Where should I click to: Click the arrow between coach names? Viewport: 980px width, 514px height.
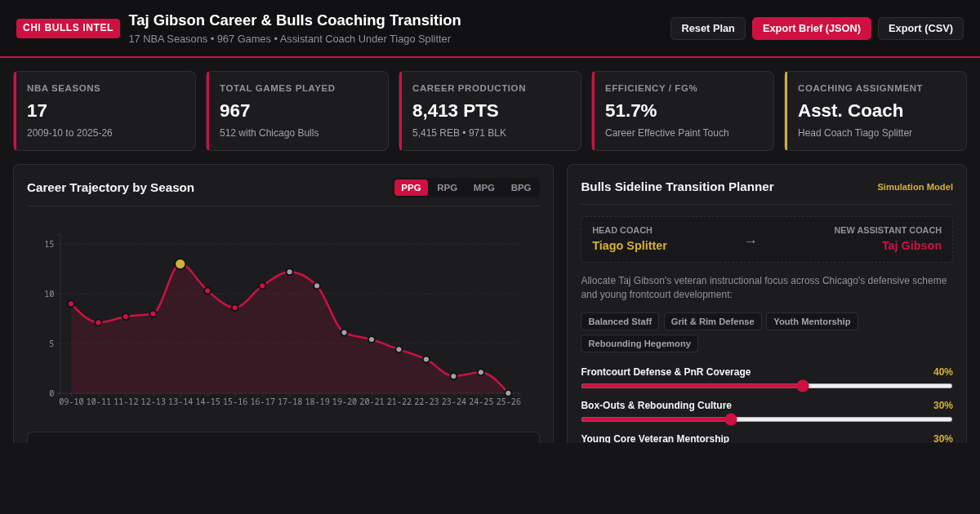[x=751, y=241]
